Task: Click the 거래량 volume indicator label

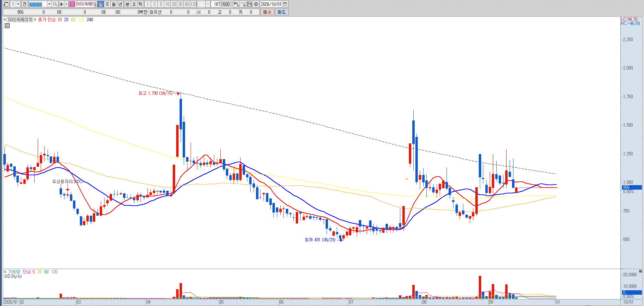Action: coord(14,272)
